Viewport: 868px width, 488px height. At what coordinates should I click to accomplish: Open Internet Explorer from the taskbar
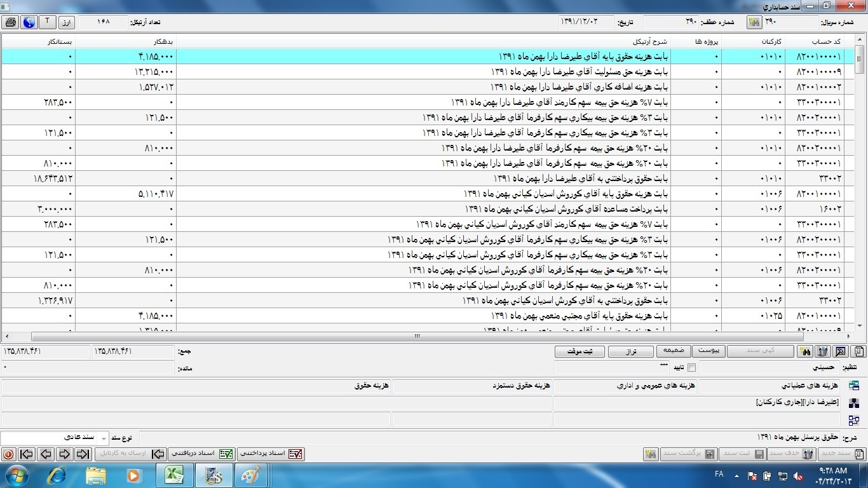coord(57,475)
